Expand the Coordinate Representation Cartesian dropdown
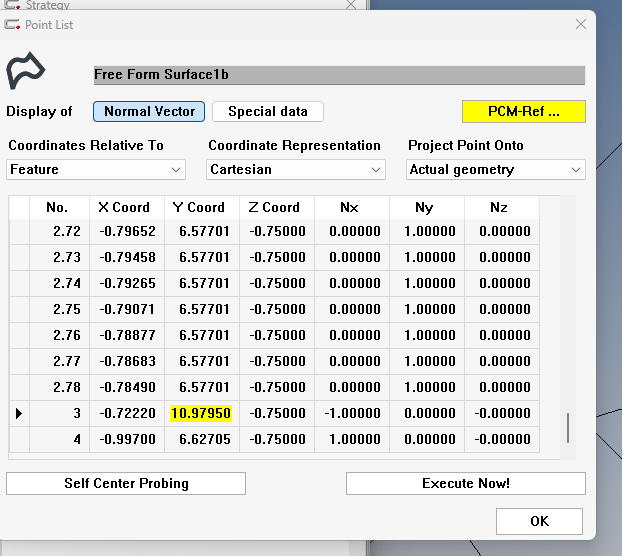This screenshot has width=622, height=556. tap(296, 170)
